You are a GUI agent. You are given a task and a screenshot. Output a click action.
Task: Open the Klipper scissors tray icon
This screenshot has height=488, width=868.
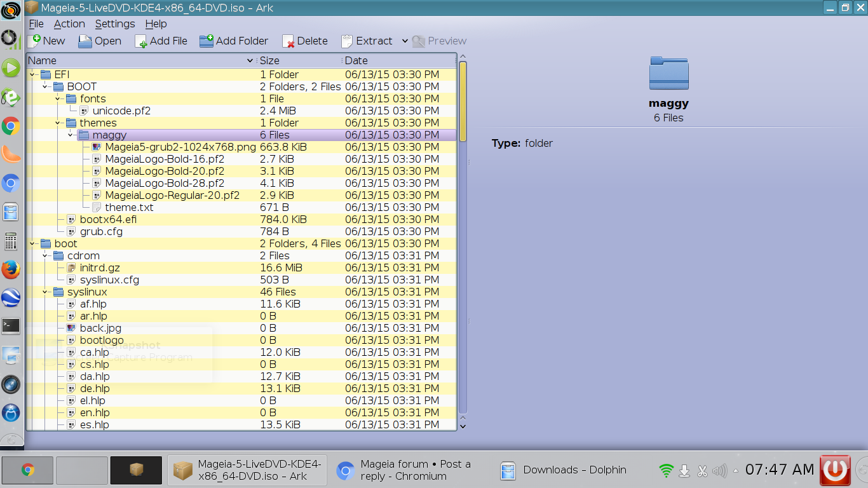[702, 471]
